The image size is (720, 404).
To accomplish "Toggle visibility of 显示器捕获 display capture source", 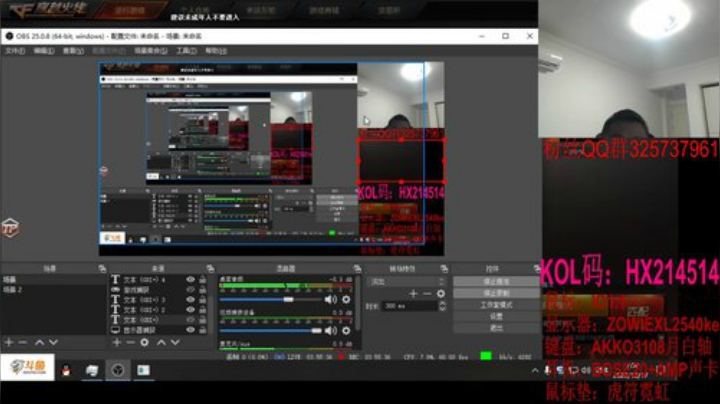I will 191,330.
